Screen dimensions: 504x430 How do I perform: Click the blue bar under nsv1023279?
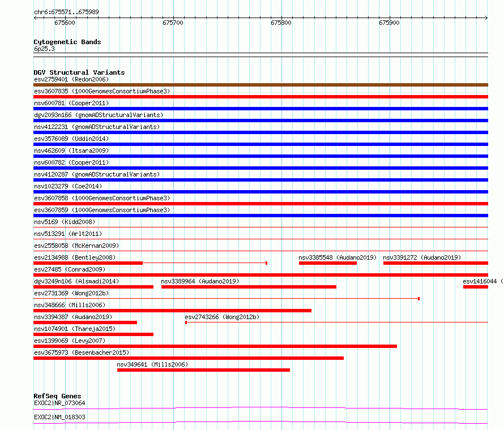tap(260, 192)
